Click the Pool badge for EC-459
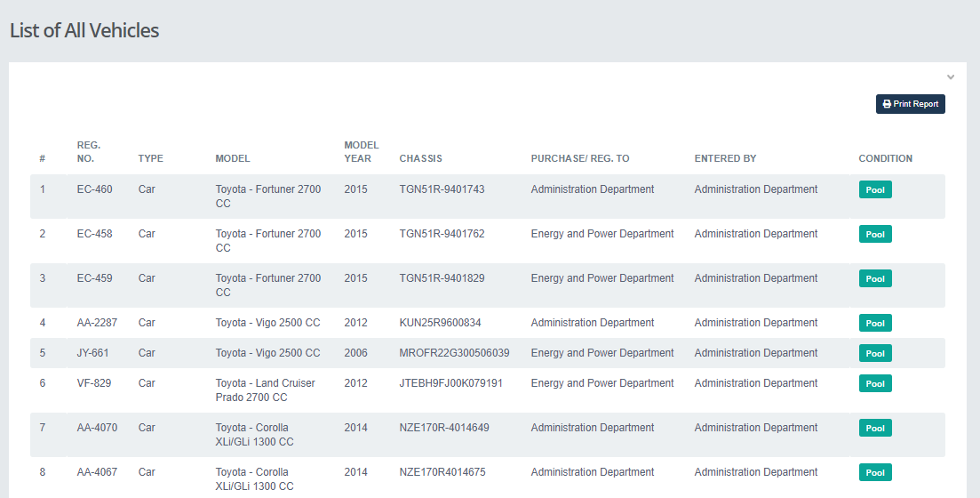 point(875,278)
